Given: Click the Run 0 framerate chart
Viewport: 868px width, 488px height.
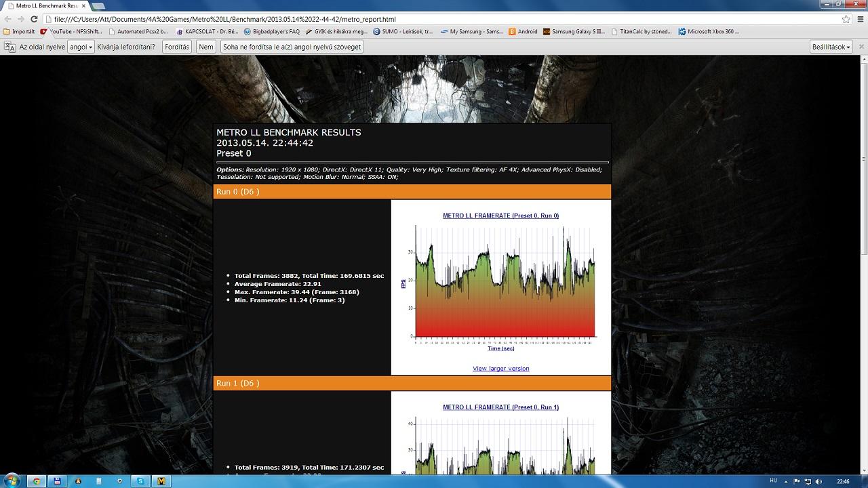Looking at the screenshot, I should click(500, 286).
